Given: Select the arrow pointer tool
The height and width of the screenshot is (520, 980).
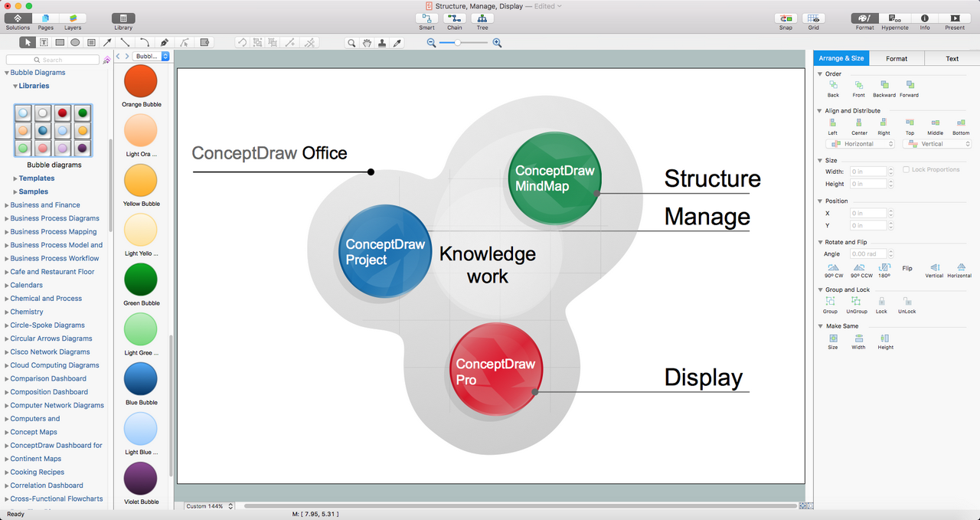Looking at the screenshot, I should (28, 43).
